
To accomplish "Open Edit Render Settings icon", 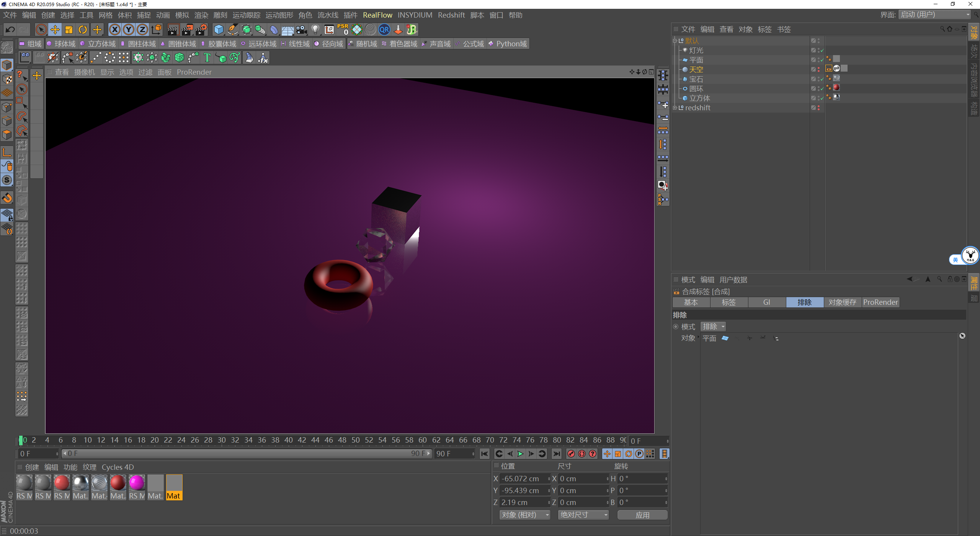I will (201, 29).
